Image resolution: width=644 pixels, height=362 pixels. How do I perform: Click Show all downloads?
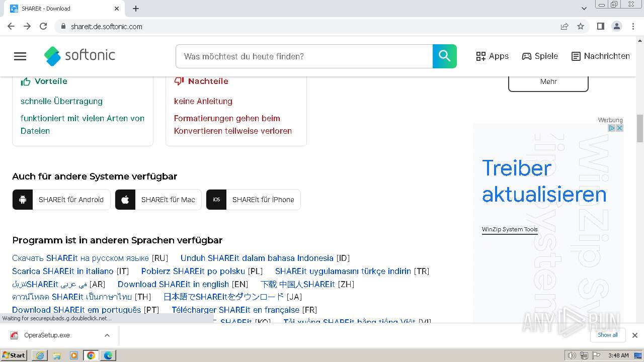[x=608, y=335]
